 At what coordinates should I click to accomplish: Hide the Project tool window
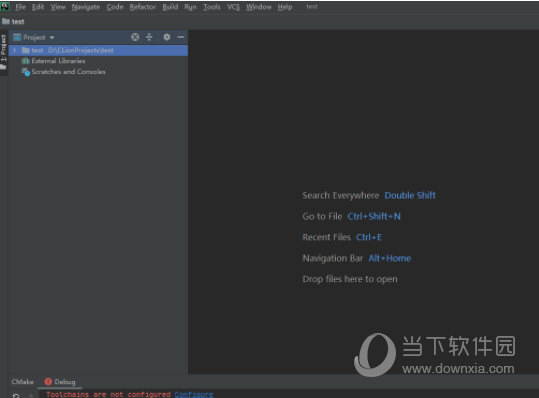[181, 37]
